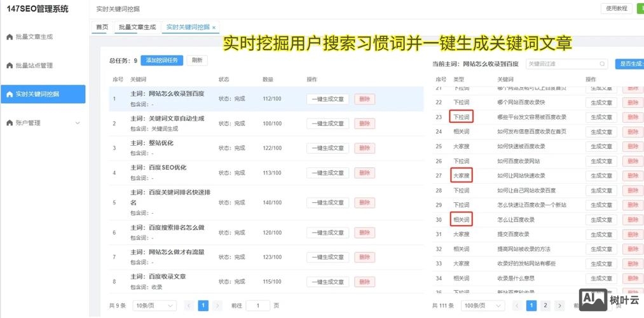Generate article for 如何百度收录网站
Screen dimensions: 644x318
(x=601, y=161)
